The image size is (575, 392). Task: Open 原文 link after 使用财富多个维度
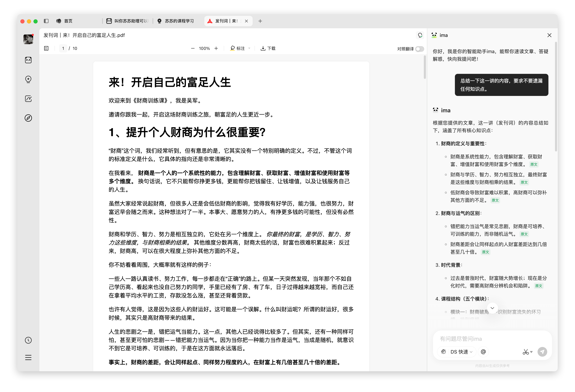pyautogui.click(x=534, y=164)
